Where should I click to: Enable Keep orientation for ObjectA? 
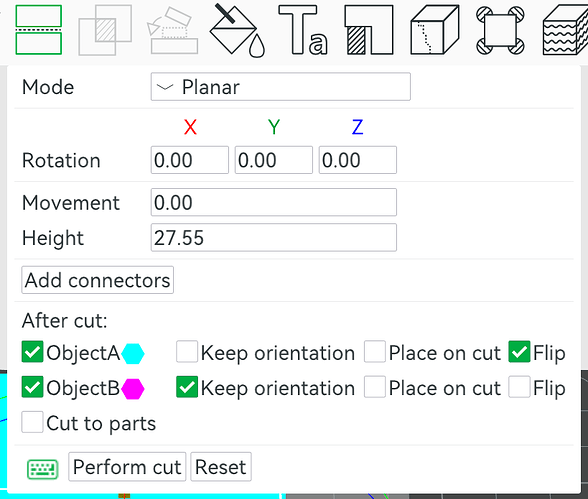[x=187, y=352]
